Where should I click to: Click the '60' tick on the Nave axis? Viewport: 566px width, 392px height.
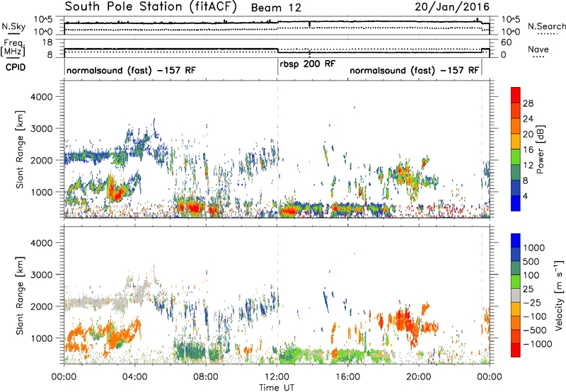pyautogui.click(x=506, y=42)
